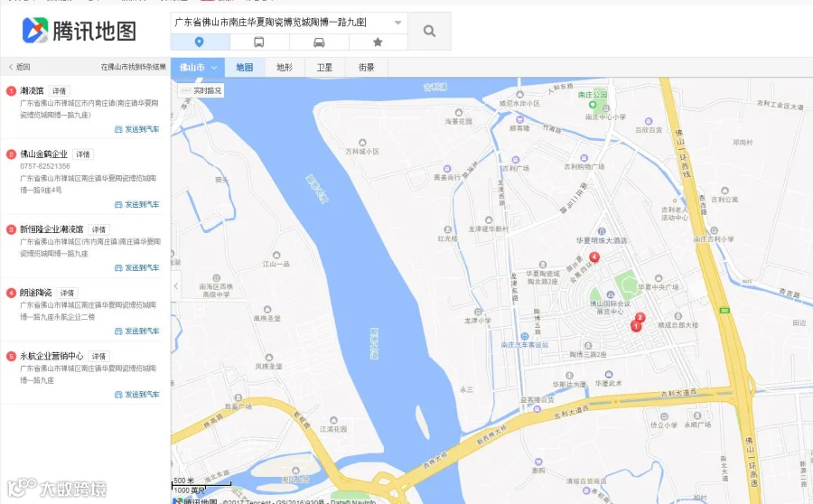
Task: Go back with the 返回 link
Action: pos(20,67)
